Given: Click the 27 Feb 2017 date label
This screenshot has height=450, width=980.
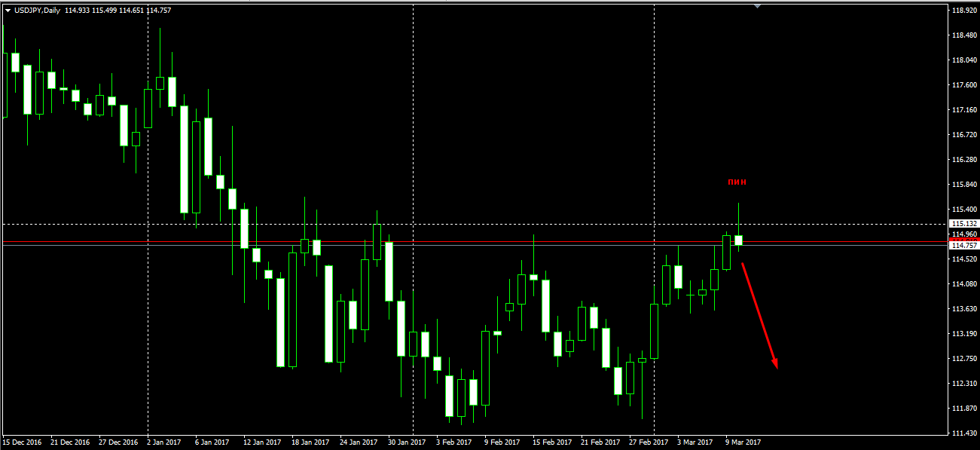Looking at the screenshot, I should (649, 442).
